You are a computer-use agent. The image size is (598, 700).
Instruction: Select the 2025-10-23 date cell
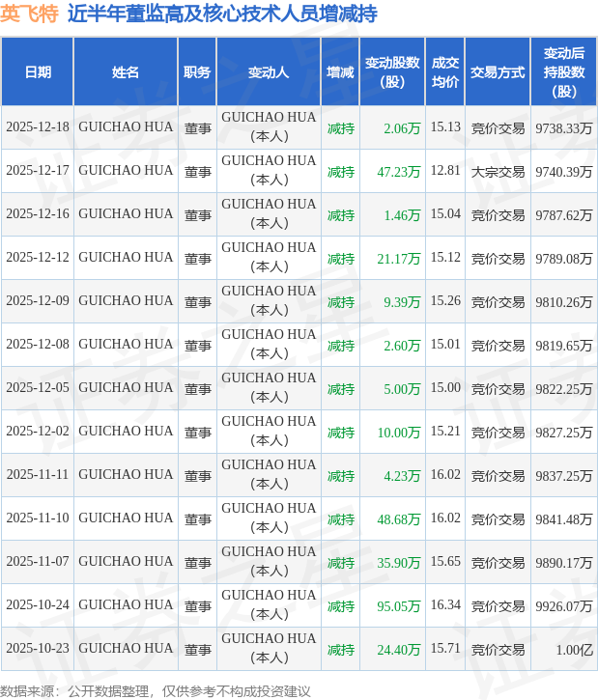point(38,649)
